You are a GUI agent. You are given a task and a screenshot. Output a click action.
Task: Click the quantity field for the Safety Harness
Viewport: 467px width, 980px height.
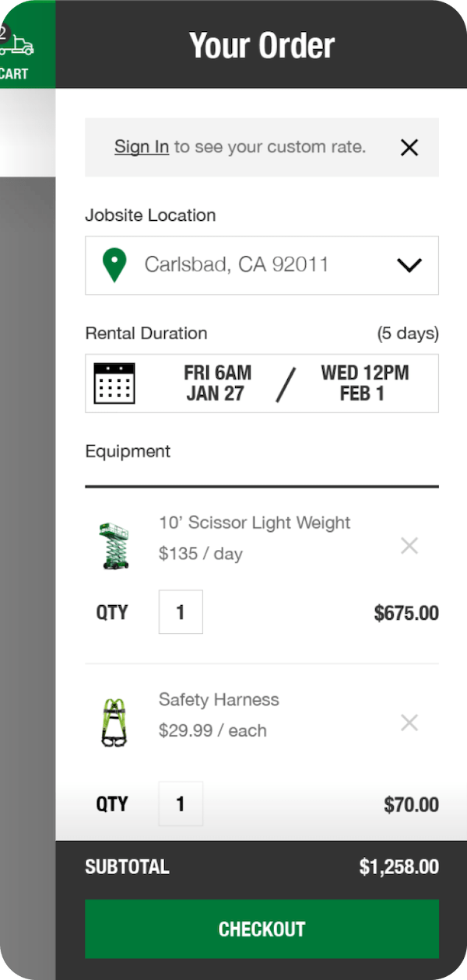181,803
